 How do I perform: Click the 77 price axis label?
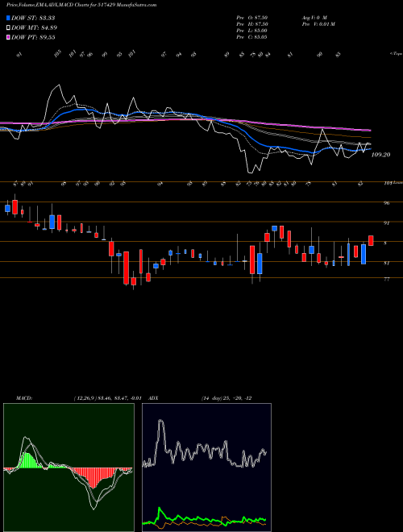point(386,279)
